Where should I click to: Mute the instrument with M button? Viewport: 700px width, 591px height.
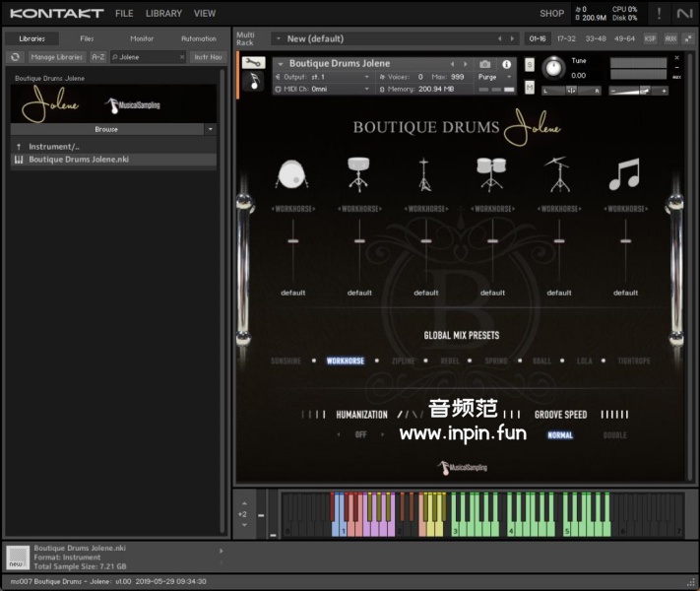[x=530, y=88]
